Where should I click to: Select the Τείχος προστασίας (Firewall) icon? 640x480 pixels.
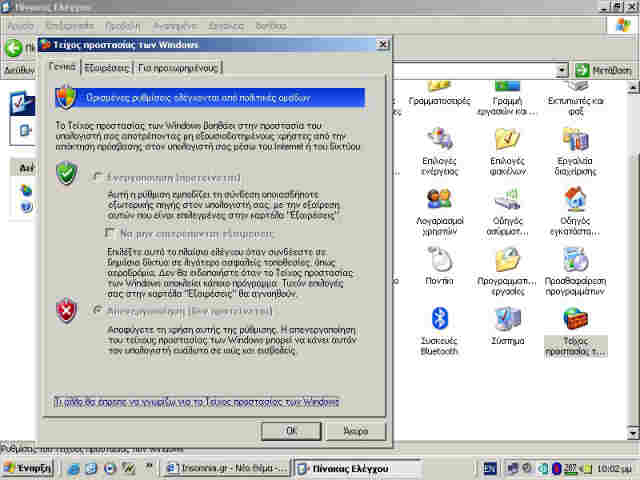click(575, 320)
